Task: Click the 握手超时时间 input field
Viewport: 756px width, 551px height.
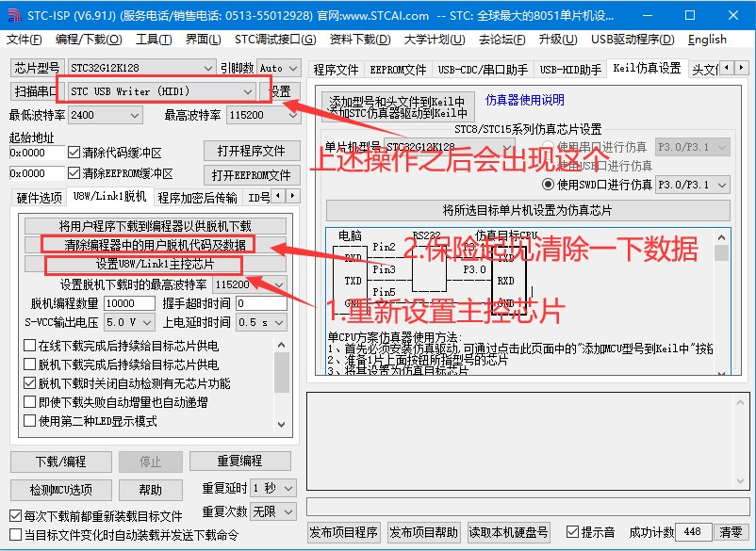Action: pyautogui.click(x=261, y=303)
